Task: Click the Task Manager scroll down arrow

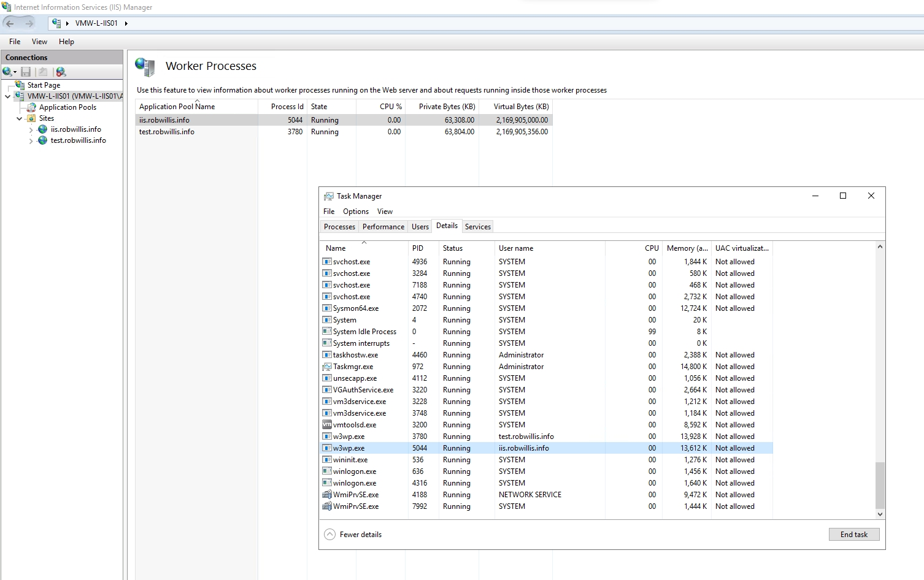Action: pyautogui.click(x=880, y=514)
